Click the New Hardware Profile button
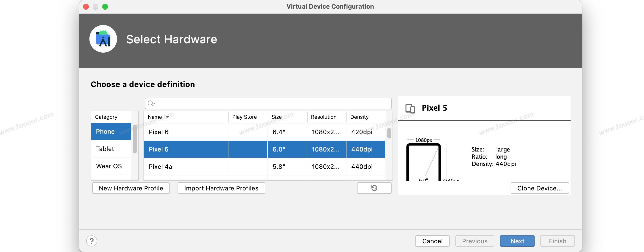Image resolution: width=644 pixels, height=252 pixels. click(x=131, y=188)
